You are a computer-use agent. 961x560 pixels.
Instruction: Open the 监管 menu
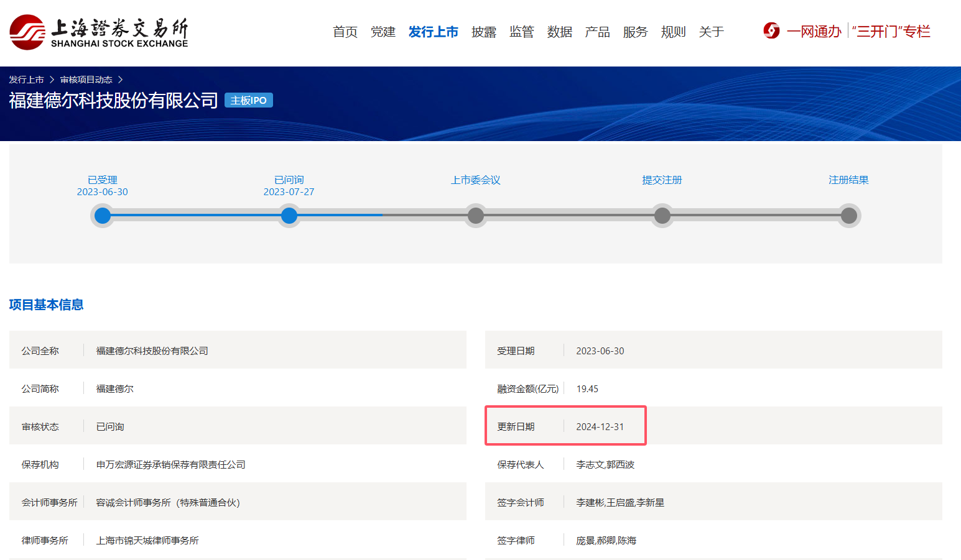[522, 32]
